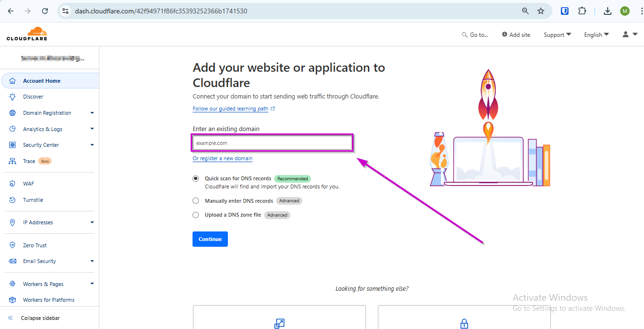This screenshot has width=644, height=329.
Task: Expand IP Addresses submenu arrow
Action: (92, 222)
